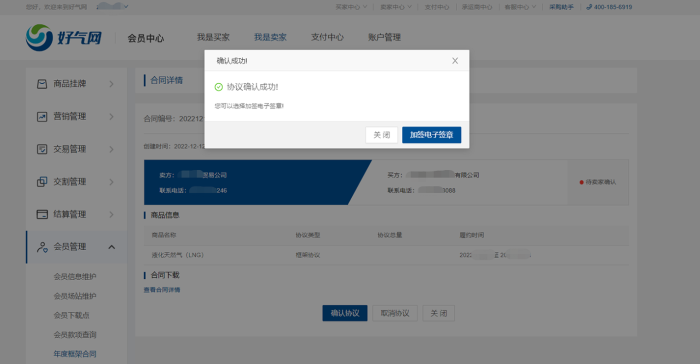This screenshot has width=700, height=364.
Task: Click the 确认协议 button
Action: tap(345, 313)
